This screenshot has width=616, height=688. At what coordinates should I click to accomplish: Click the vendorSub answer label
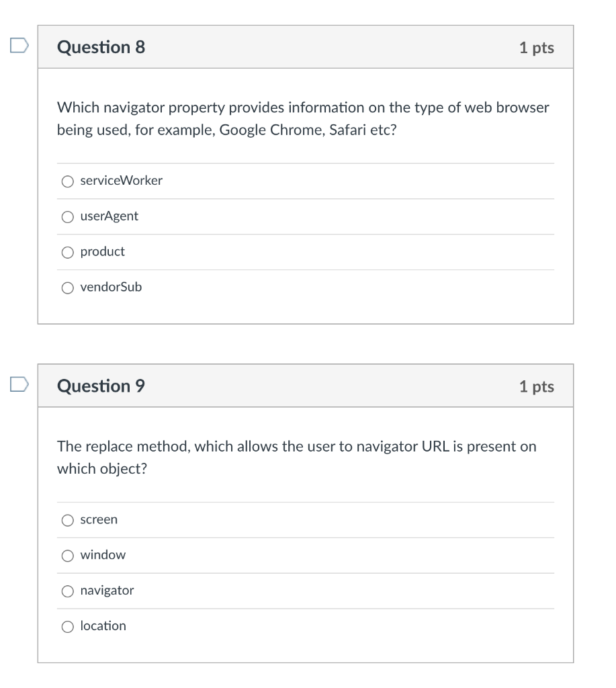tap(111, 288)
